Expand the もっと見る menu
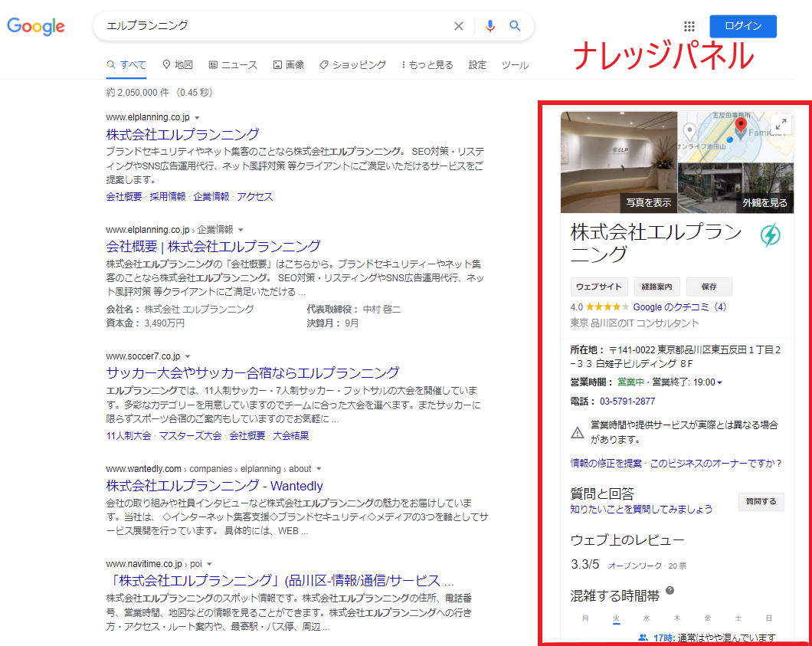This screenshot has width=812, height=646. coord(427,65)
